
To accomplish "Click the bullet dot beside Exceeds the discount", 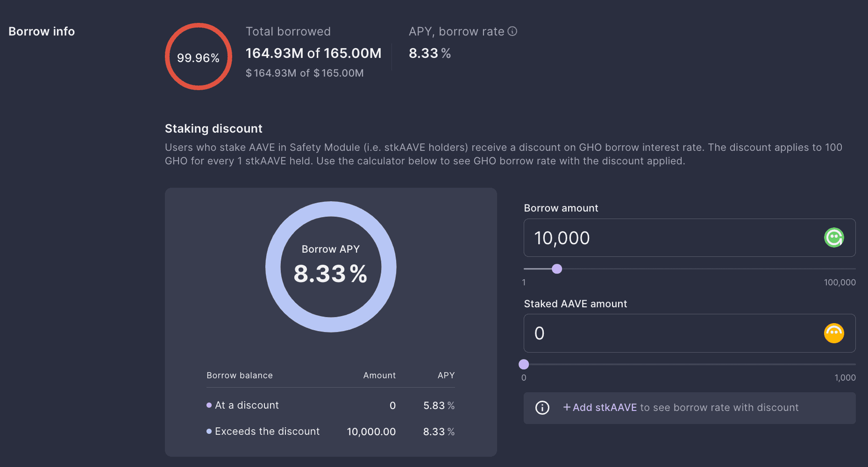I will click(x=209, y=432).
